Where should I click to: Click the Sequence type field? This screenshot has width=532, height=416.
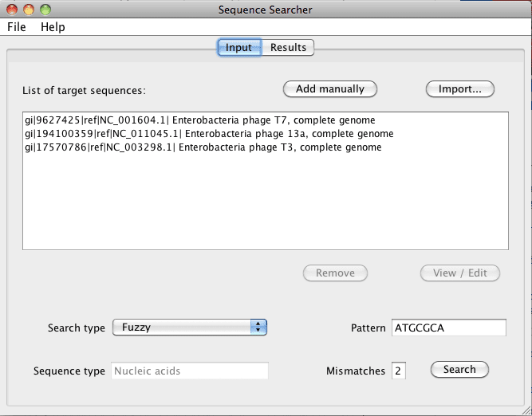(189, 371)
